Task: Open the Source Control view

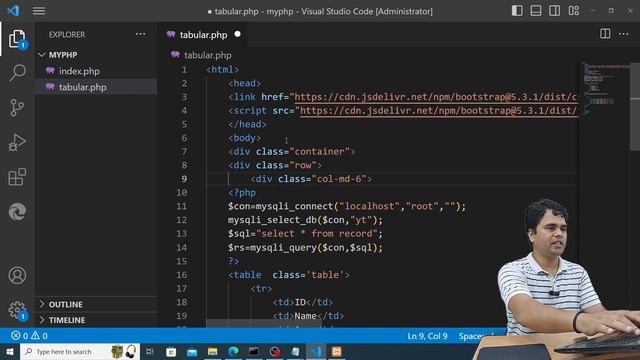Action: pos(17,108)
